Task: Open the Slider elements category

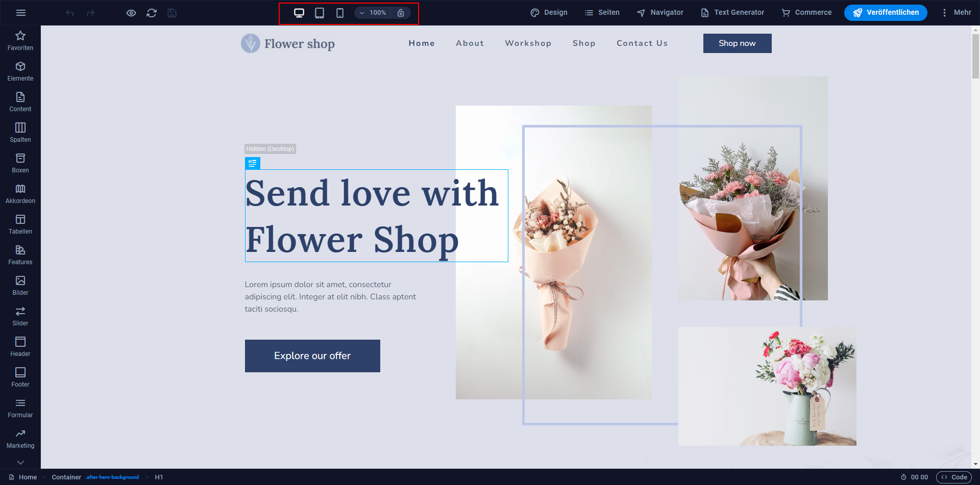Action: click(x=20, y=316)
